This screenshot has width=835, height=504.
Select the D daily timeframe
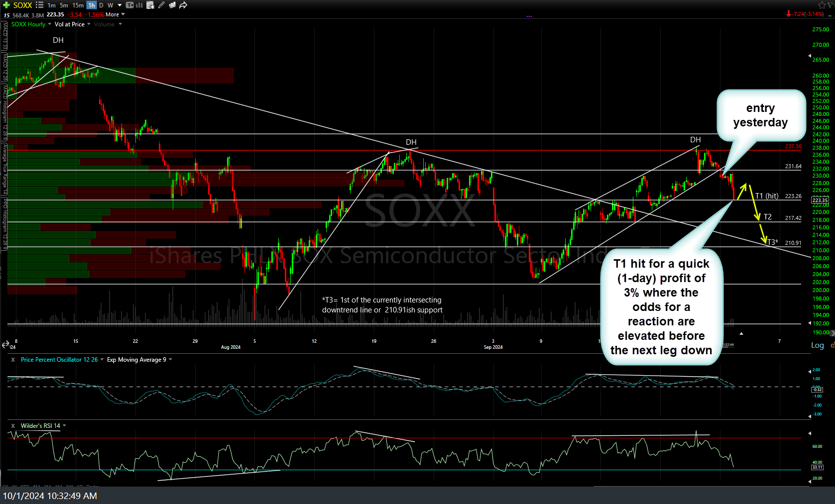pyautogui.click(x=101, y=5)
